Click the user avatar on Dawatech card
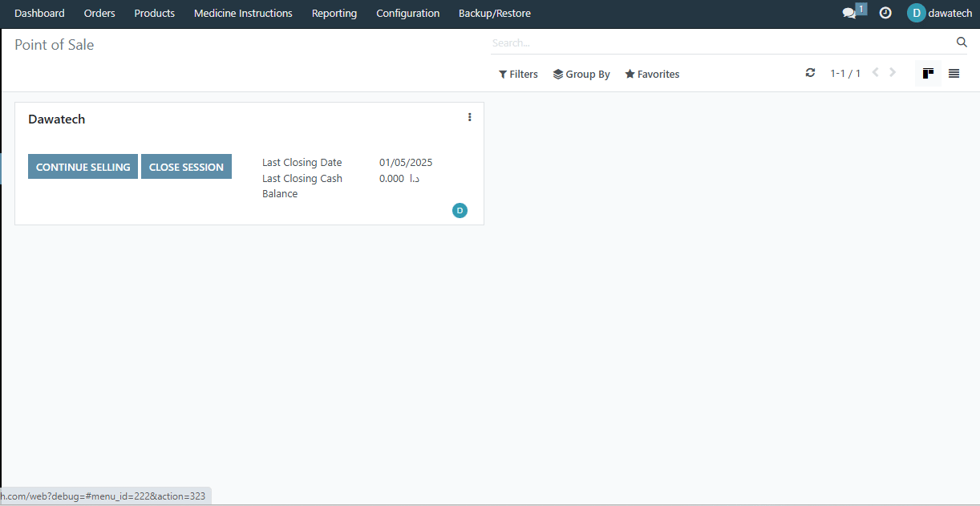Image resolution: width=980 pixels, height=506 pixels. 460,210
